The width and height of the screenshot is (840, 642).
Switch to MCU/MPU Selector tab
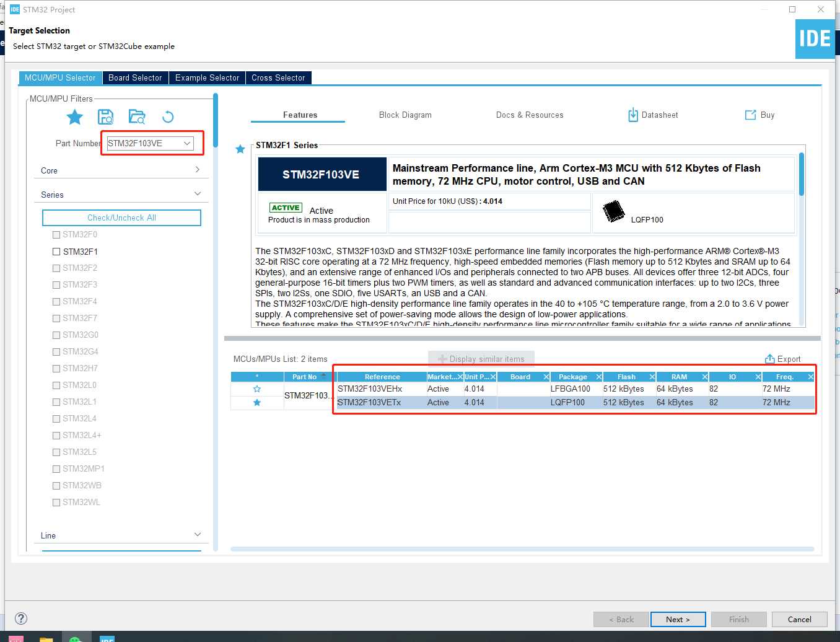(x=60, y=77)
